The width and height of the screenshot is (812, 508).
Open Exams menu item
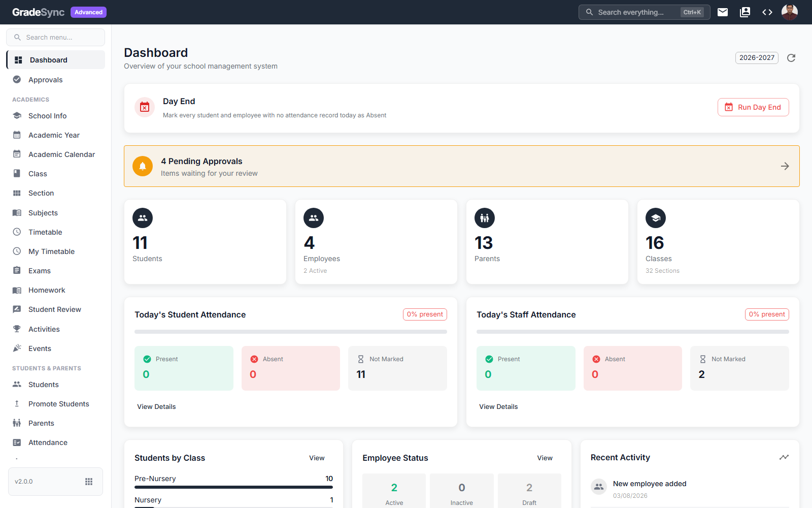(x=56, y=271)
